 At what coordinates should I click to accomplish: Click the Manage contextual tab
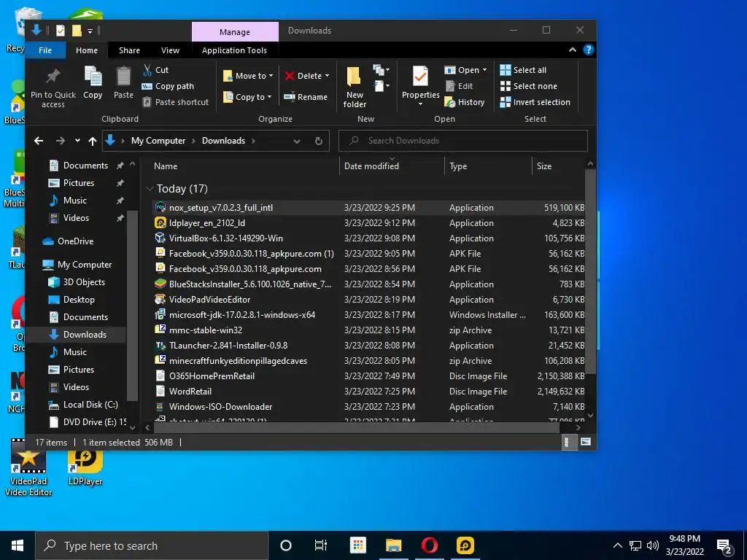[x=235, y=32]
